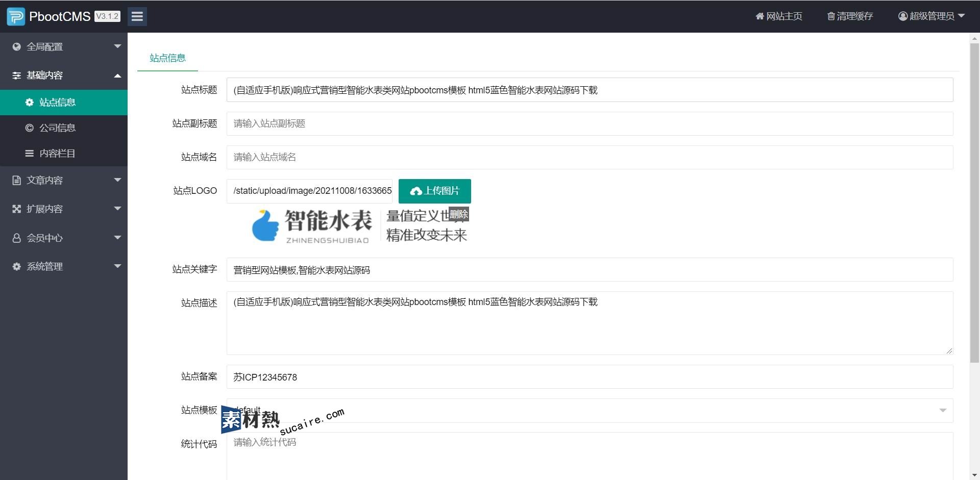Click the 超级管理员 user avatar icon
980x480 pixels.
pos(902,16)
